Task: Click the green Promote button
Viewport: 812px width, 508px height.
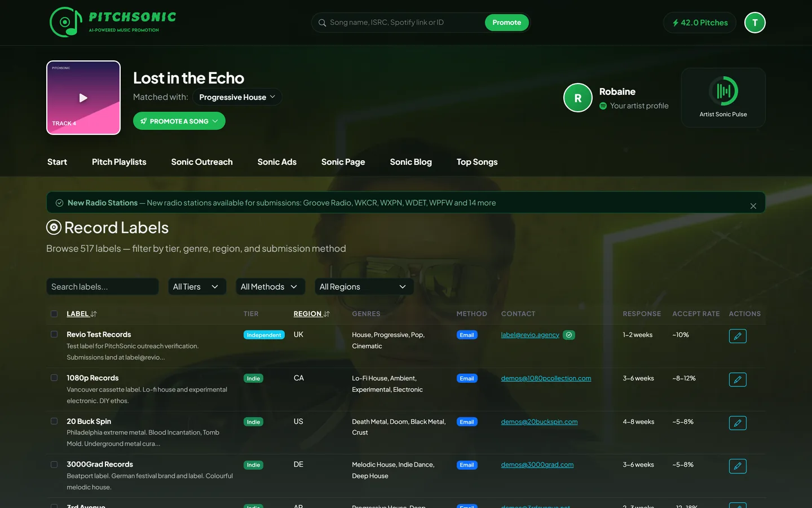Action: [x=506, y=23]
